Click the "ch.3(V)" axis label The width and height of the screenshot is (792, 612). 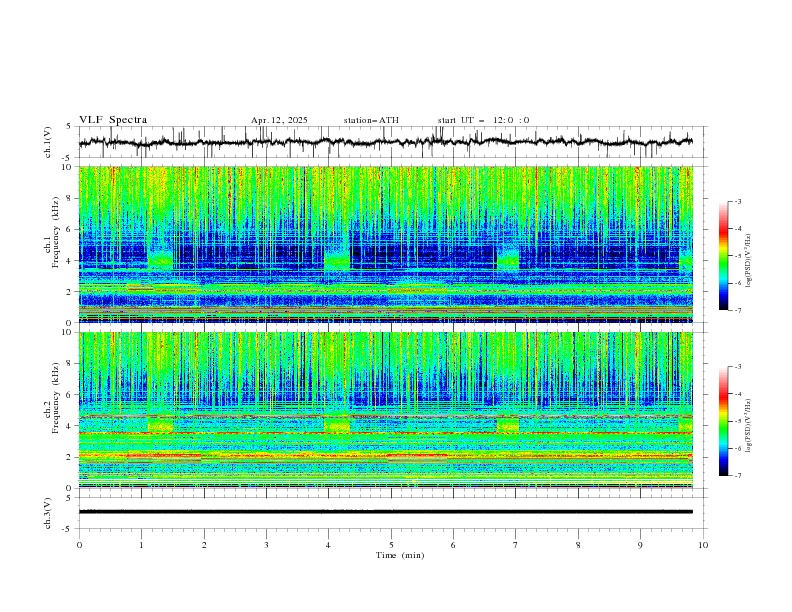(48, 513)
